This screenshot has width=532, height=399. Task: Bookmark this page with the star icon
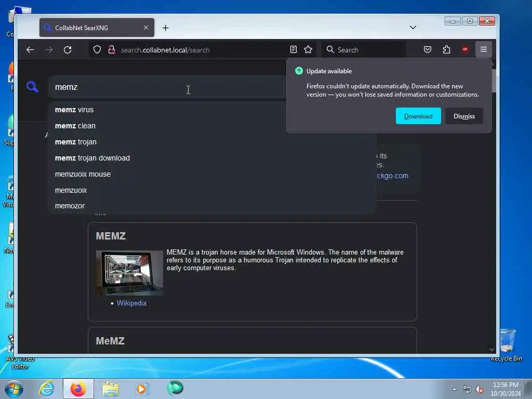click(308, 50)
